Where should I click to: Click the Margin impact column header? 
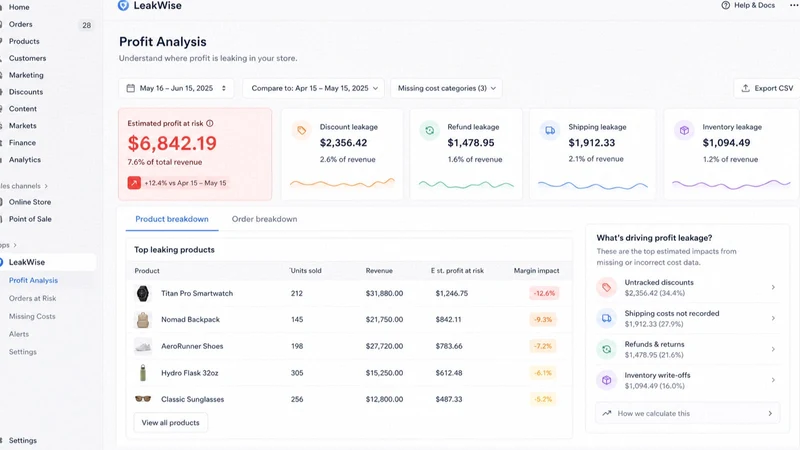pyautogui.click(x=536, y=271)
